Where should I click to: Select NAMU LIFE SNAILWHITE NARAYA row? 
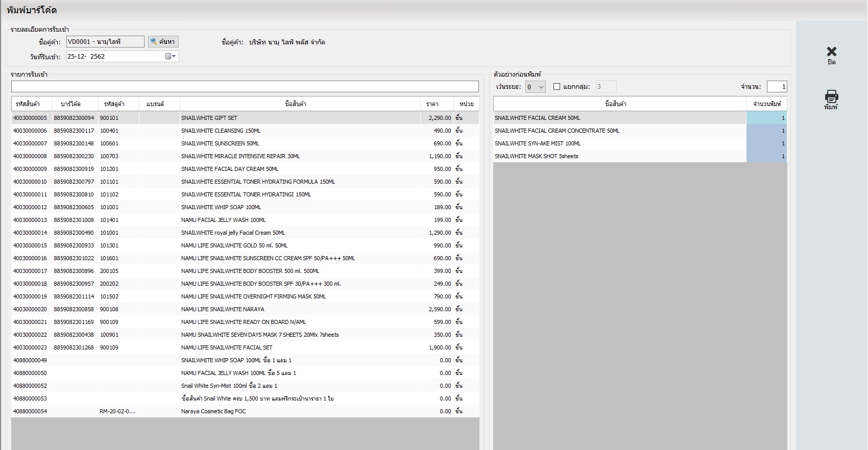[245, 309]
